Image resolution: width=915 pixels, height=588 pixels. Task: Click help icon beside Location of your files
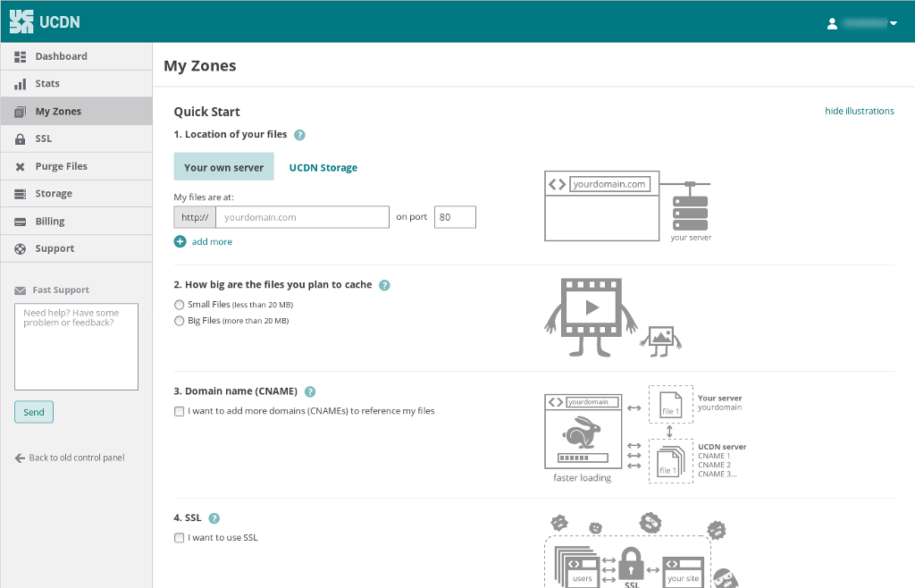coord(299,135)
